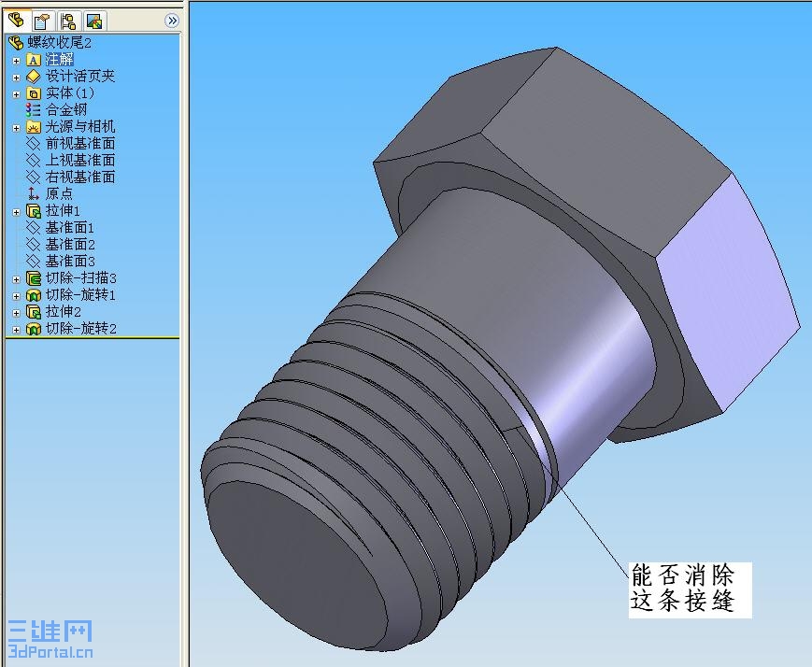Select the 基准面3 label
This screenshot has width=812, height=667.
click(70, 261)
